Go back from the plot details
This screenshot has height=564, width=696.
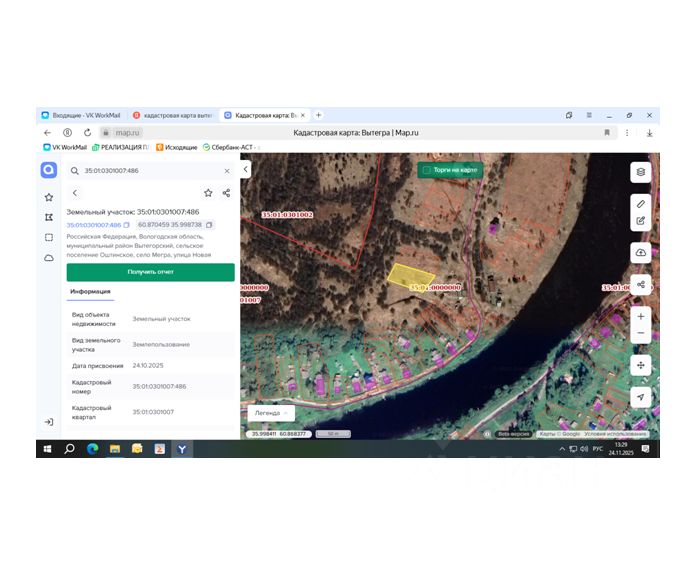click(x=75, y=193)
